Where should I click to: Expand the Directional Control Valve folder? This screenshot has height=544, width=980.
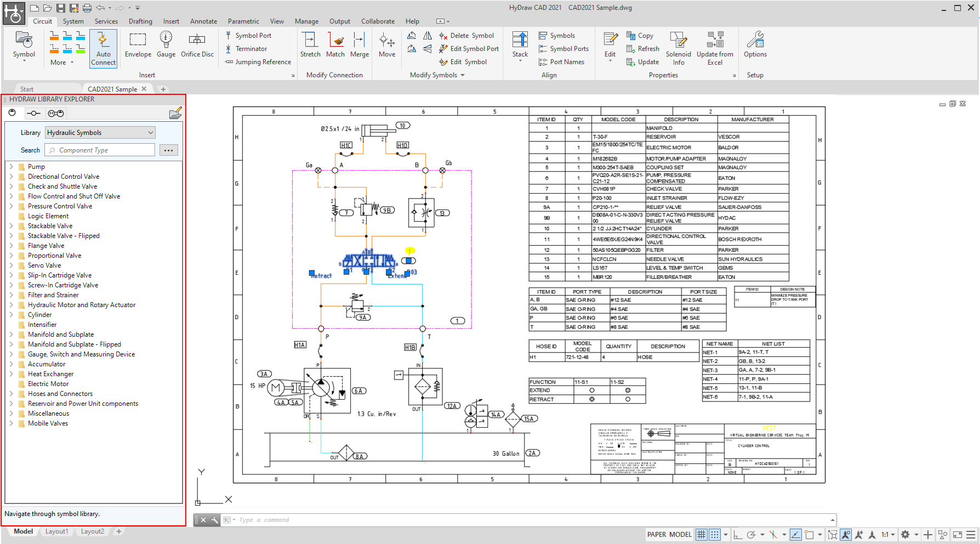tap(11, 177)
